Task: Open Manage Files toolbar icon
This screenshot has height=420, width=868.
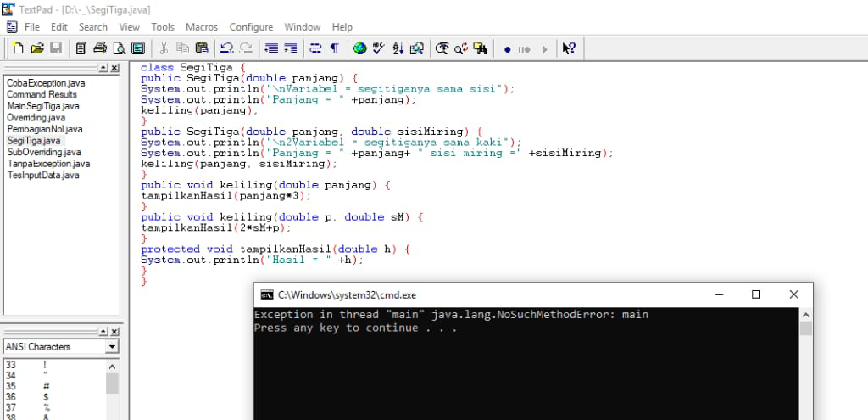Action: (81, 48)
